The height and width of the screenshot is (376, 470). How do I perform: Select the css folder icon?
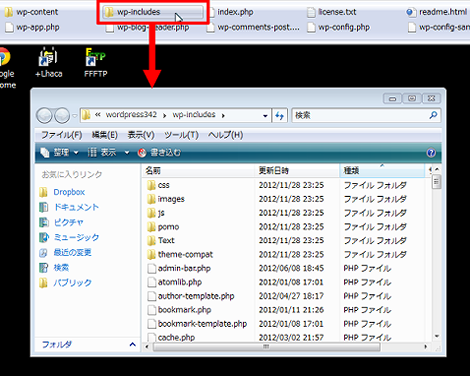pyautogui.click(x=151, y=185)
